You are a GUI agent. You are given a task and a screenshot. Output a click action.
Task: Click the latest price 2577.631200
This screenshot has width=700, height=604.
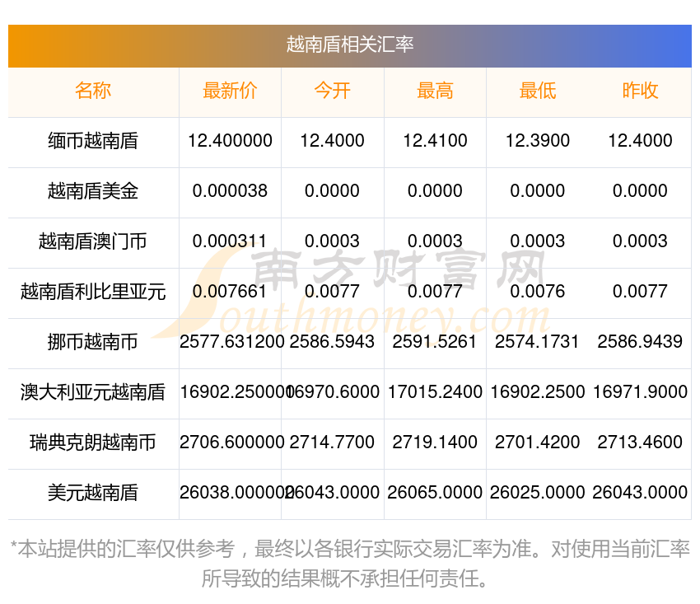pos(231,342)
